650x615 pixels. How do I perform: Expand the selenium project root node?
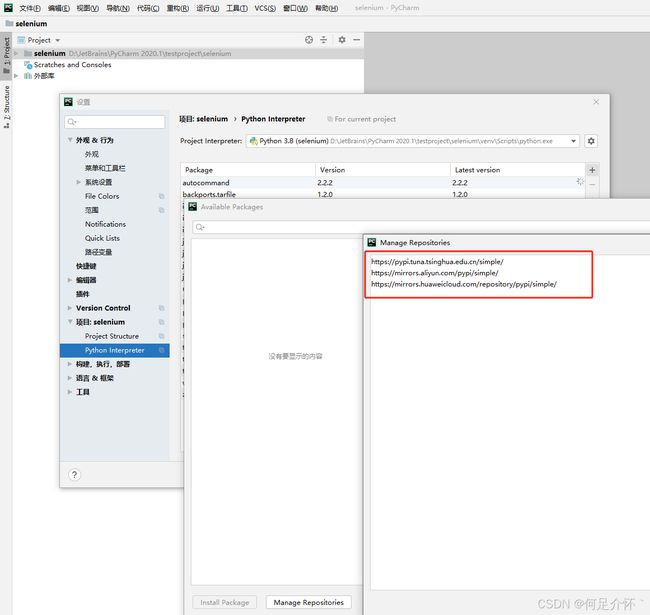click(x=16, y=53)
